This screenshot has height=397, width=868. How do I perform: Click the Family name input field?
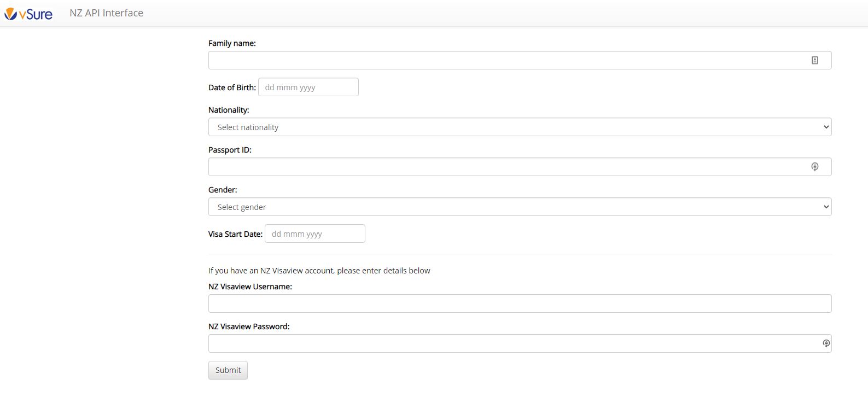click(x=520, y=60)
